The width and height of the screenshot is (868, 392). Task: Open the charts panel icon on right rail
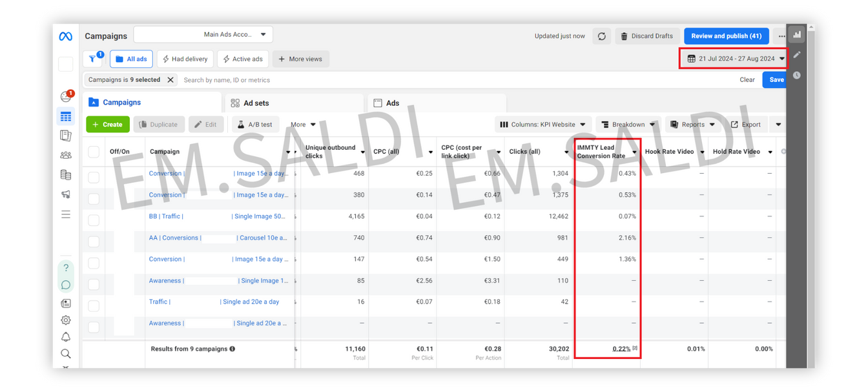tap(797, 35)
